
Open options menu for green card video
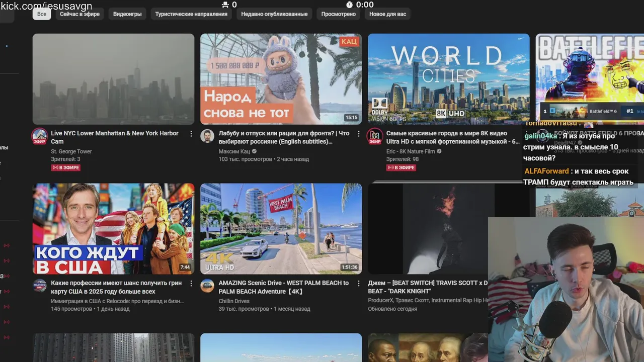[191, 284]
